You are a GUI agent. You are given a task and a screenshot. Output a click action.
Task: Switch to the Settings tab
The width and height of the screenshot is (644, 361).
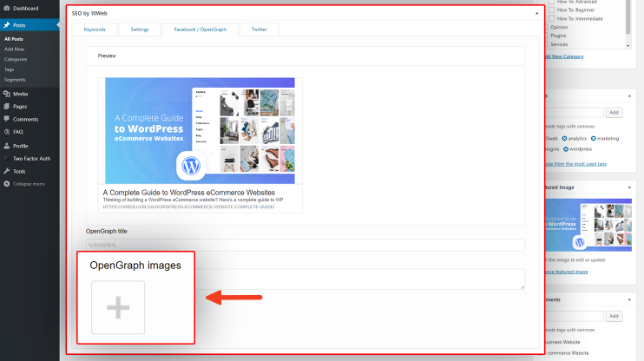tap(140, 30)
